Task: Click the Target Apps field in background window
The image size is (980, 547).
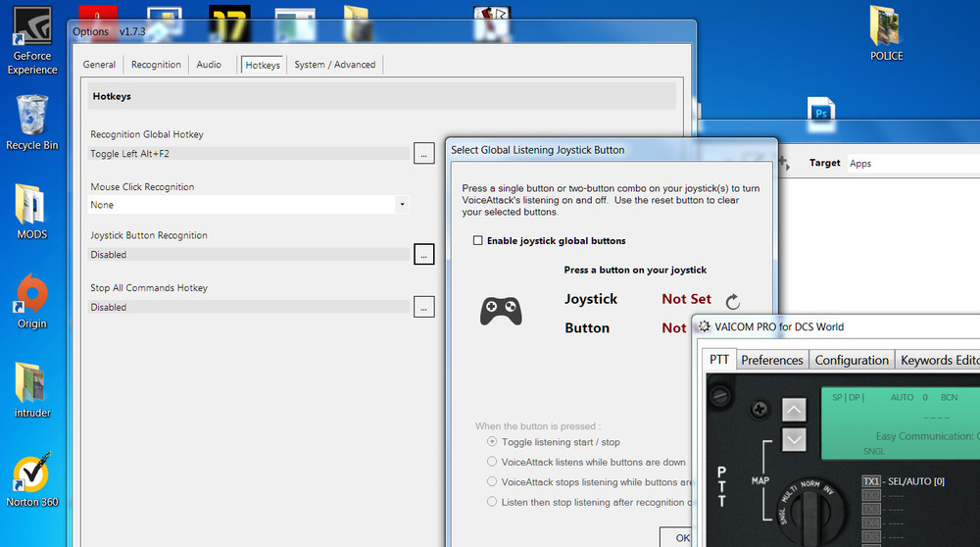Action: [x=913, y=163]
